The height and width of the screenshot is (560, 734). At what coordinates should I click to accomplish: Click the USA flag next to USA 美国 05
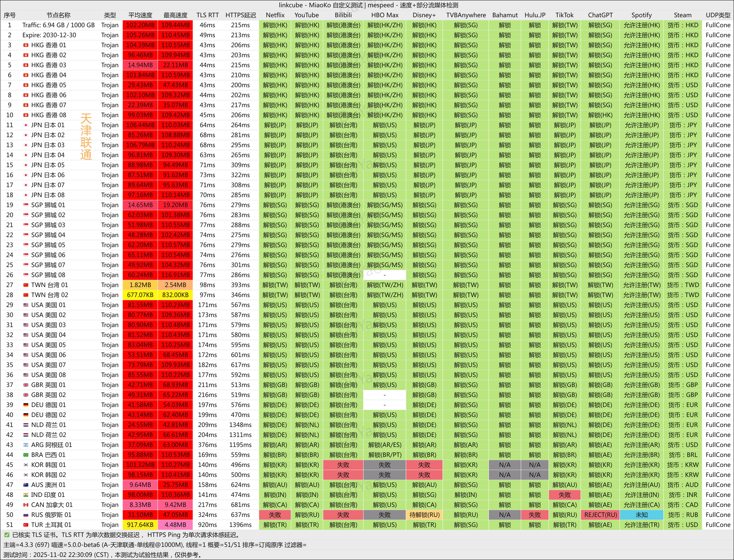pos(25,345)
